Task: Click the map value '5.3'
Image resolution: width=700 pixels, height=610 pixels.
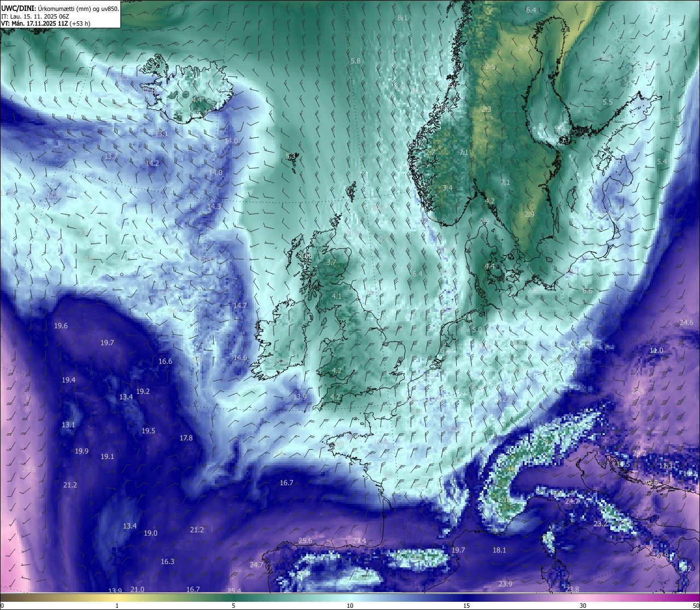Action: click(290, 157)
